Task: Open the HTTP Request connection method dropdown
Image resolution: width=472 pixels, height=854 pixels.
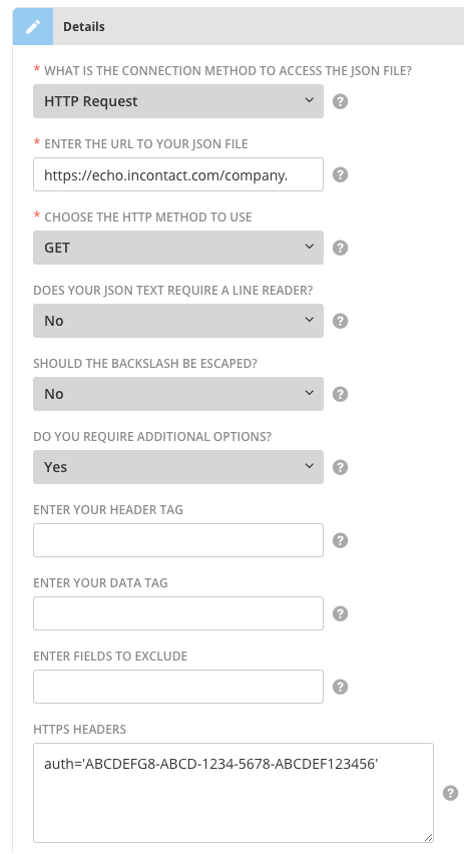Action: pos(178,101)
